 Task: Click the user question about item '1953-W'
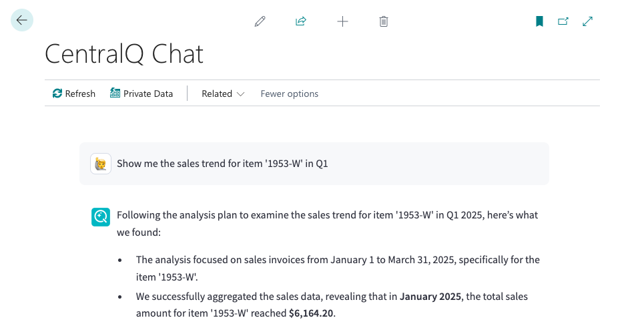coord(222,164)
